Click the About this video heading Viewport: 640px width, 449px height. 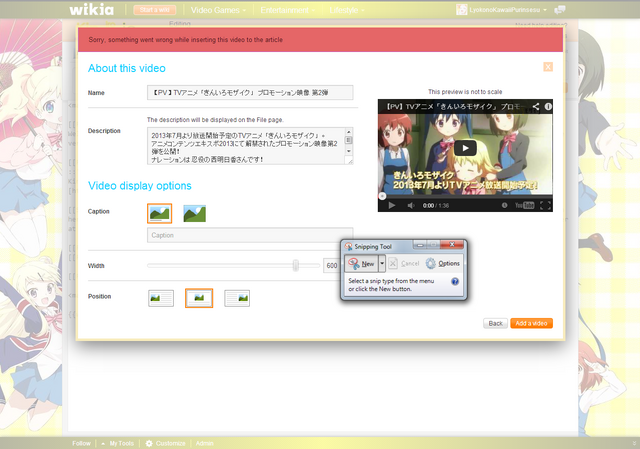click(x=127, y=68)
